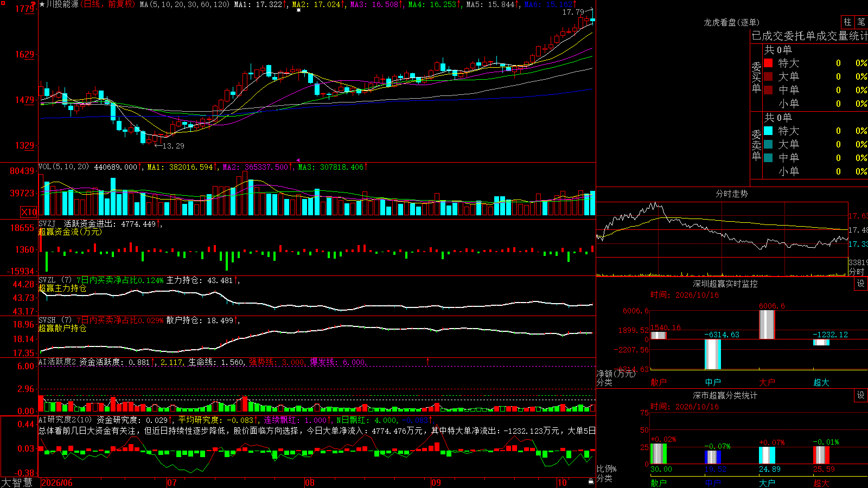
Task: Click the teal 中单 sell order swatch
Action: [768, 158]
